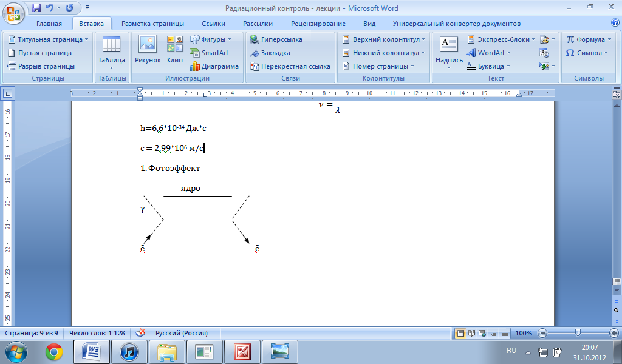This screenshot has width=622, height=364.
Task: Insert picture with Рисунок
Action: coord(148,50)
